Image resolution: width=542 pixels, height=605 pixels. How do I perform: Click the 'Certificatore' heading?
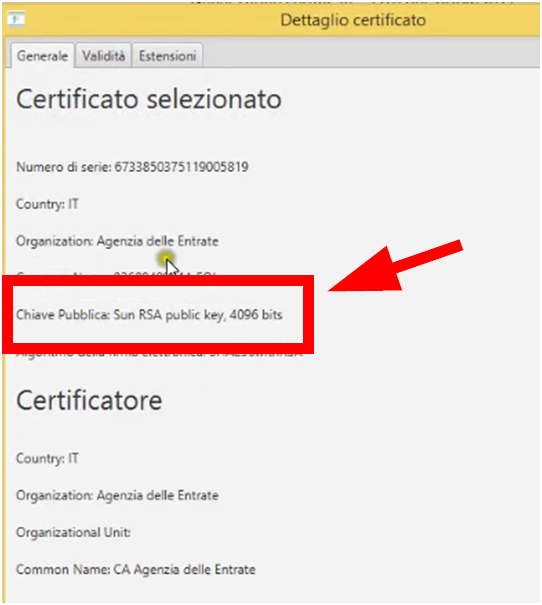coord(89,400)
